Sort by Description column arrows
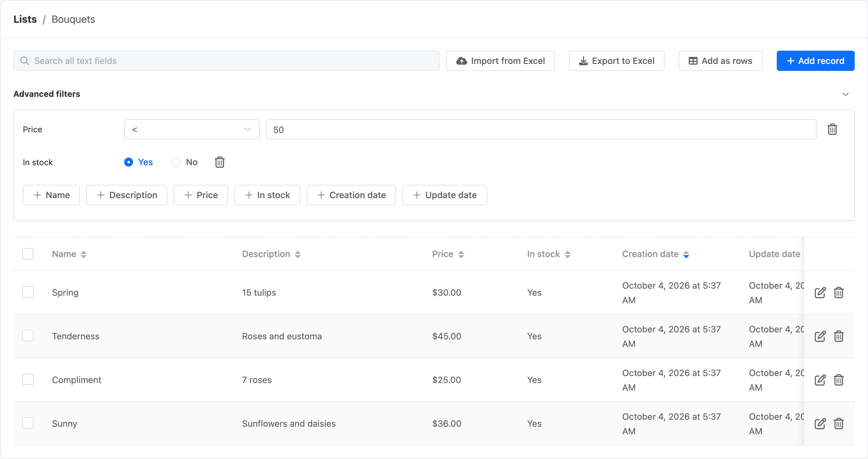The width and height of the screenshot is (868, 459). pos(297,255)
